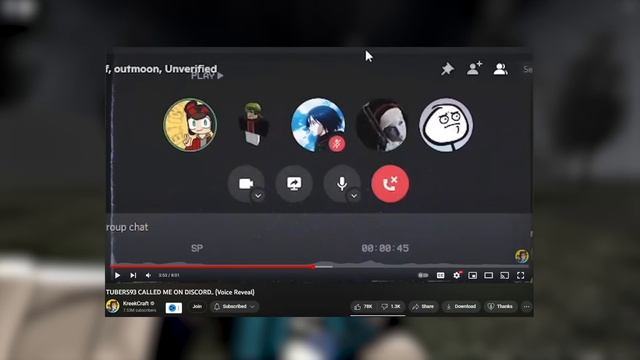Turn on camera in Discord call
The height and width of the screenshot is (360, 640).
[x=246, y=184]
